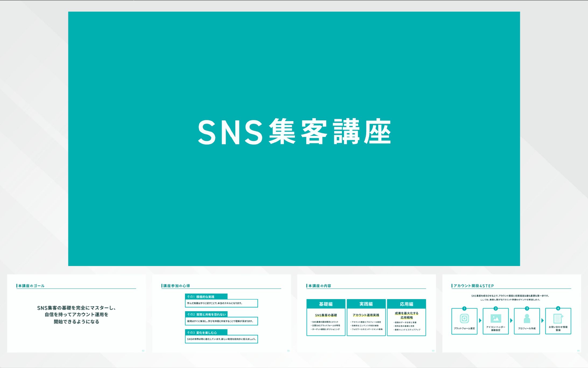
Task: Select the Instagram icon in step 1
Action: coord(464,318)
